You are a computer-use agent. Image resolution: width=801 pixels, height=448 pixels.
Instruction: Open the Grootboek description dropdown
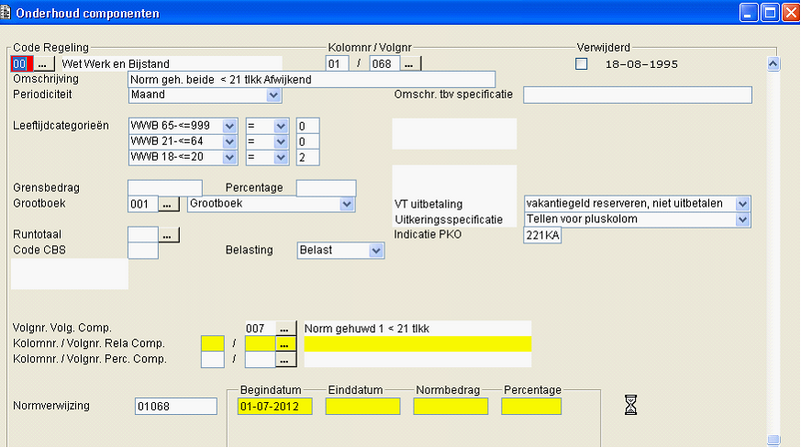tap(347, 204)
